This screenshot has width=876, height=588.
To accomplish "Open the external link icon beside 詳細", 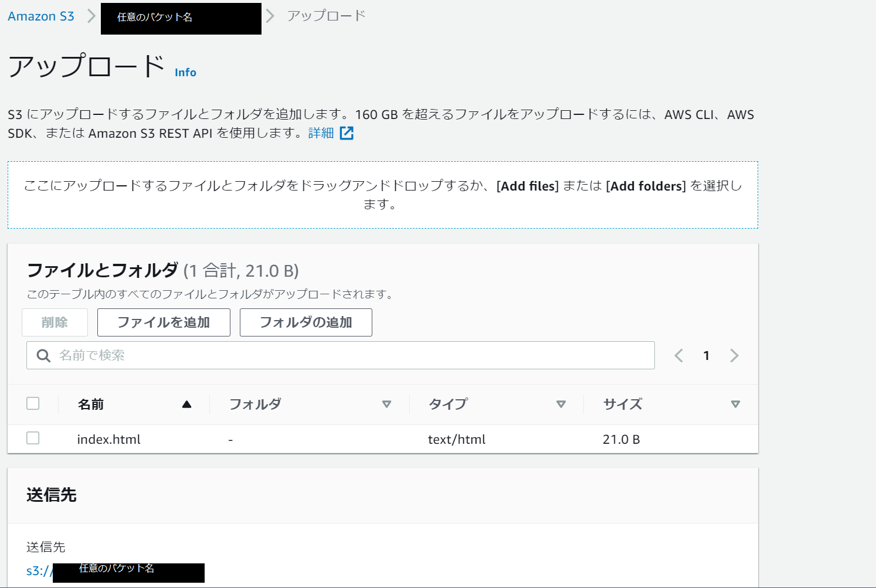I will pyautogui.click(x=347, y=133).
